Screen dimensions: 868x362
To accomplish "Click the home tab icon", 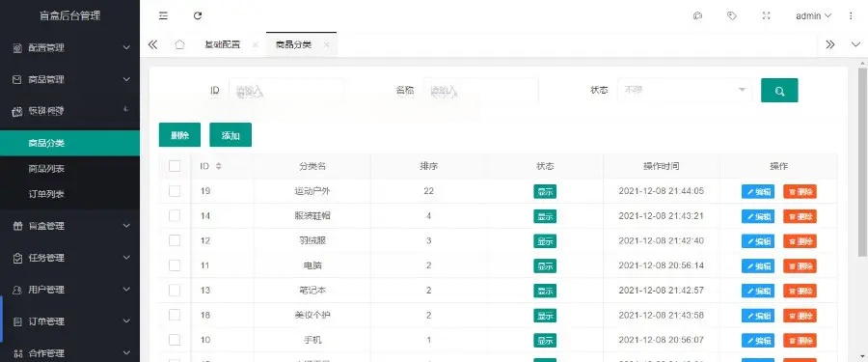I will point(179,45).
